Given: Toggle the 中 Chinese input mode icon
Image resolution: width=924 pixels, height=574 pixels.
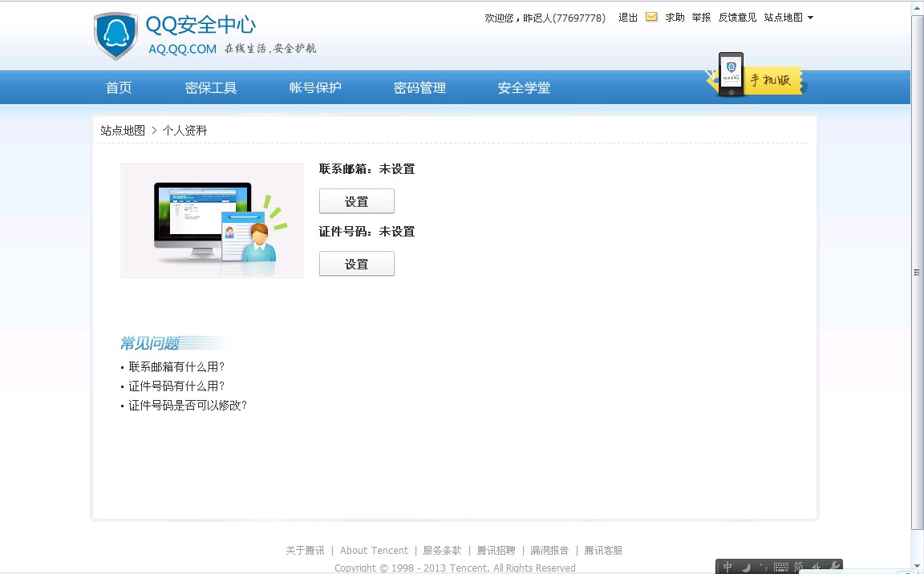Looking at the screenshot, I should tap(727, 567).
